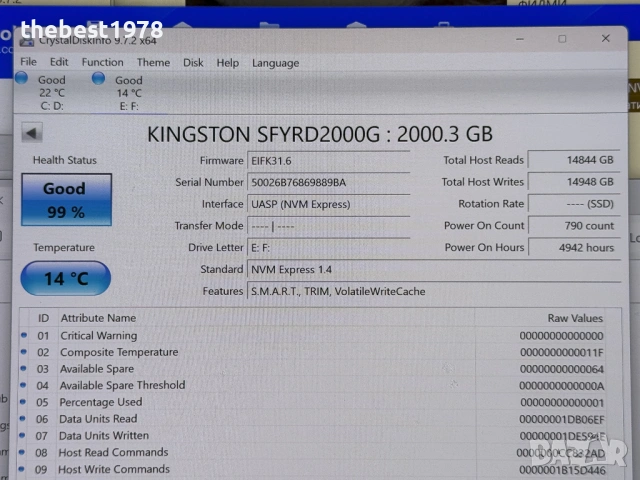
Task: Maximize the CrystalDiskInfo window
Action: click(x=562, y=39)
